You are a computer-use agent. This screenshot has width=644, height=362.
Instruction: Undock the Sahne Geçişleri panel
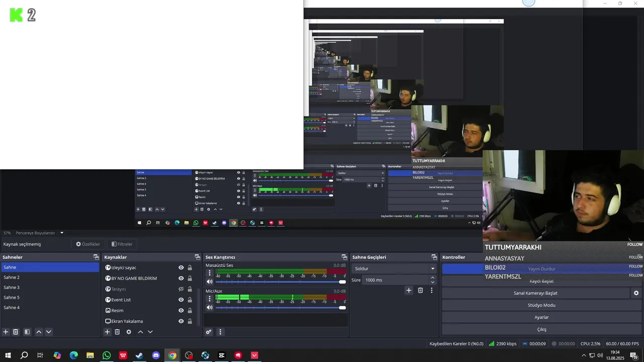[434, 257]
